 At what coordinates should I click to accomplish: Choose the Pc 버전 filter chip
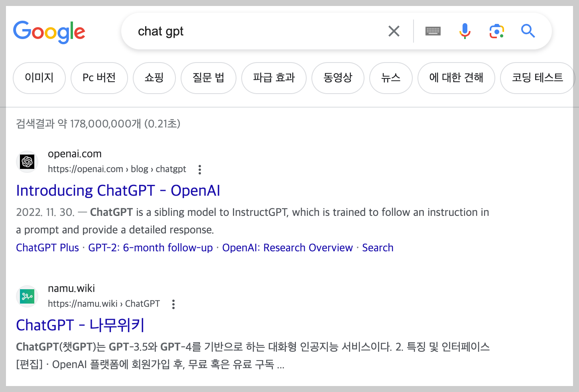pos(99,78)
